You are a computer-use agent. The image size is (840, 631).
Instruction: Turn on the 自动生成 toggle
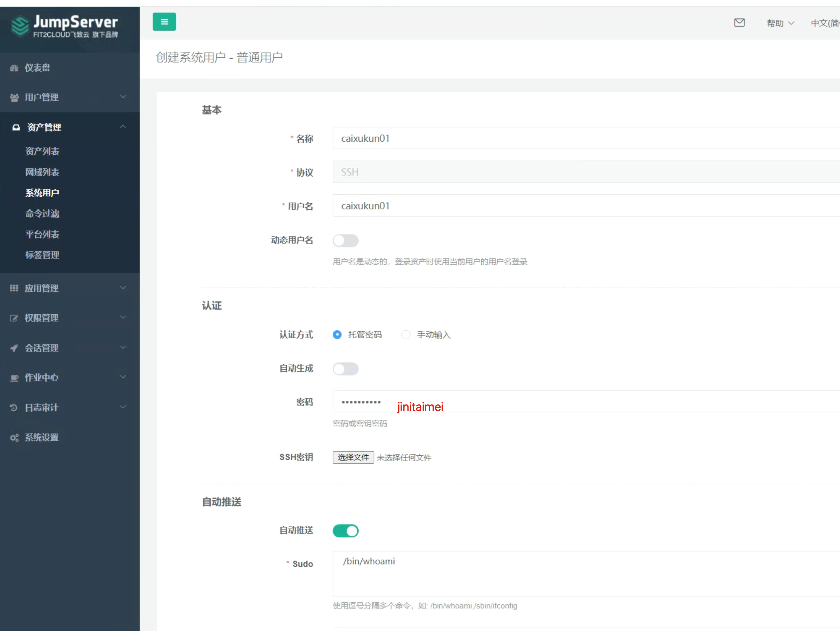click(345, 369)
